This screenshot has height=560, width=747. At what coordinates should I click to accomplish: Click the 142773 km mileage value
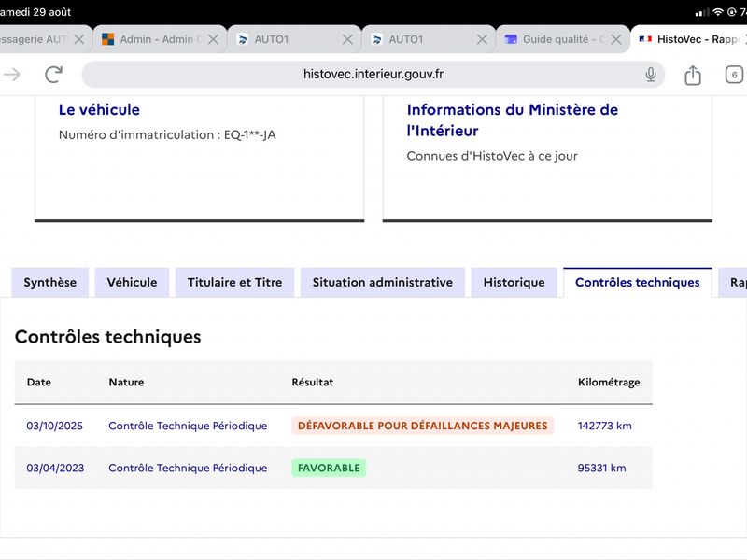[x=604, y=426]
